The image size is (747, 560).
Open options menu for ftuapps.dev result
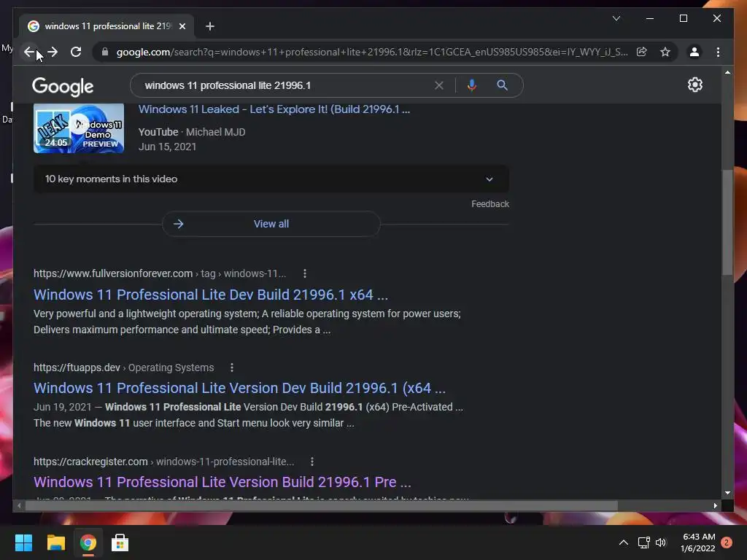(x=231, y=367)
